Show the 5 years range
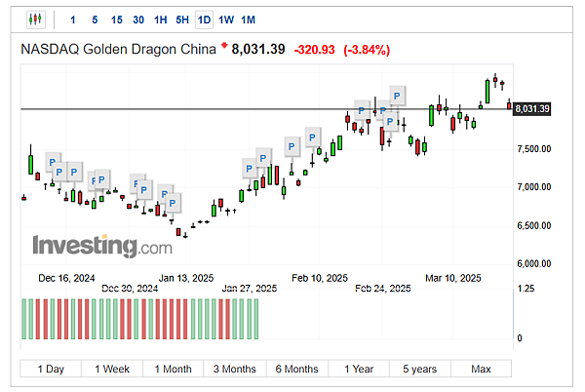This screenshot has width=585, height=392. point(419,369)
